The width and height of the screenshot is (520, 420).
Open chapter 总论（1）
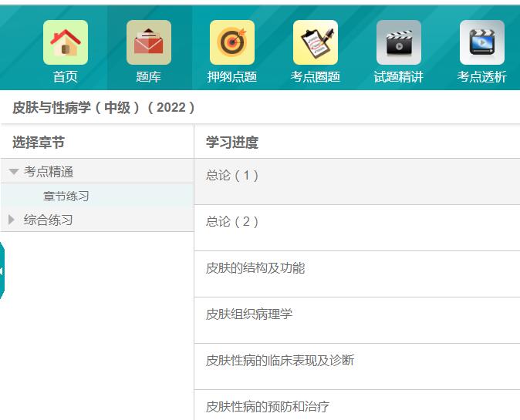tap(357, 182)
